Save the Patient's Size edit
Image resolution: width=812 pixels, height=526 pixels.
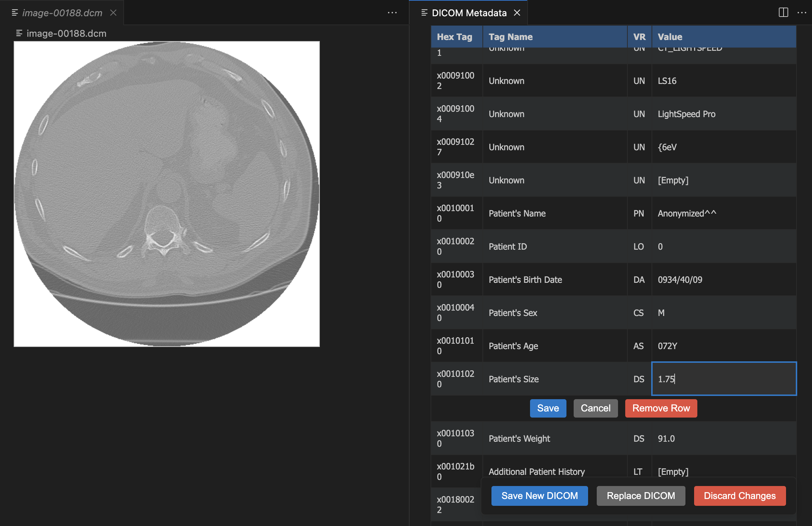coord(548,408)
